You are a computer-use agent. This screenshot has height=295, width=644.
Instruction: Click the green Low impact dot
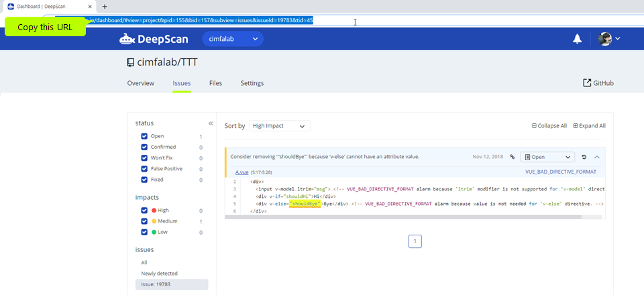[x=154, y=232]
